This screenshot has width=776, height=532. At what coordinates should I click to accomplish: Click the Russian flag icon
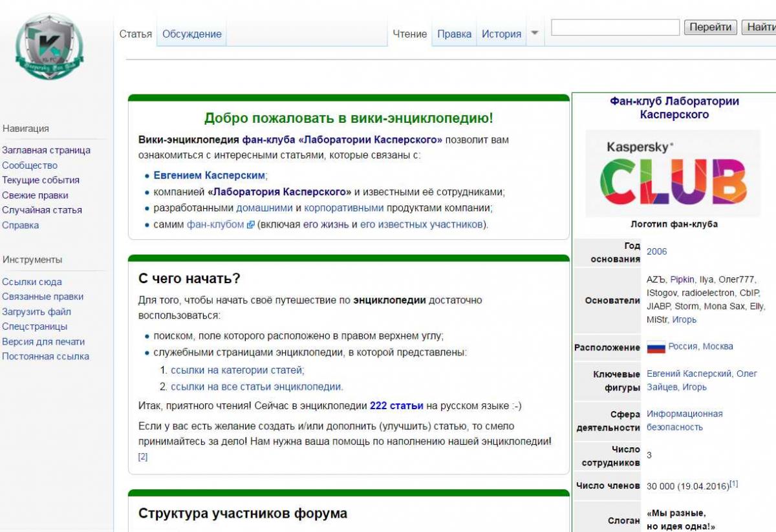(656, 347)
